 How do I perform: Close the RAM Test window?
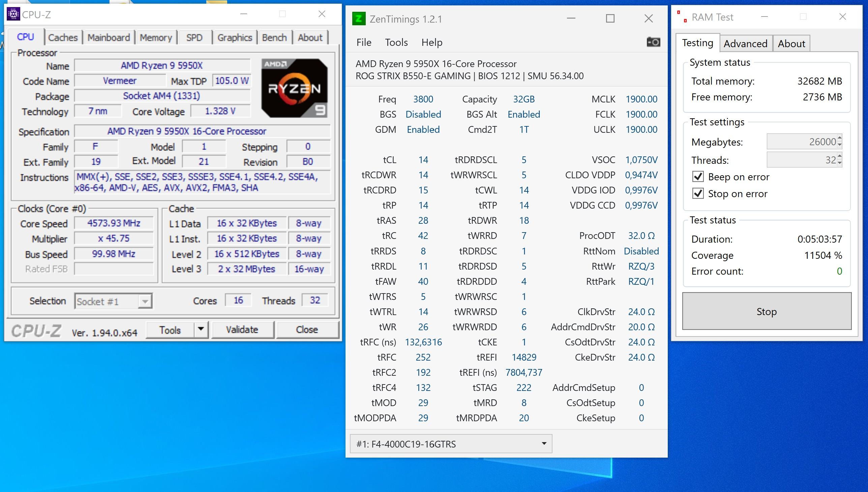tap(842, 17)
